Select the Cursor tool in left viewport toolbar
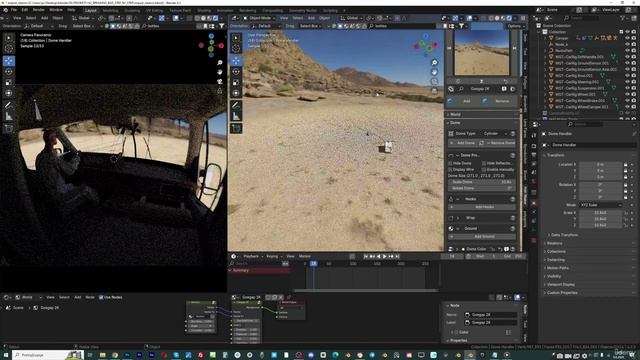Viewport: 640px width, 360px height. coord(9,48)
